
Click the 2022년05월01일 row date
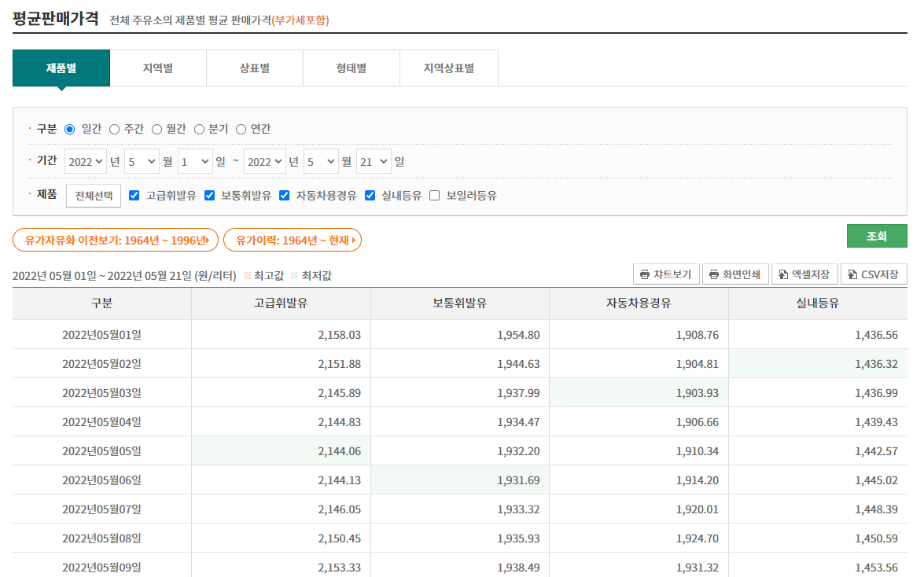(x=102, y=335)
